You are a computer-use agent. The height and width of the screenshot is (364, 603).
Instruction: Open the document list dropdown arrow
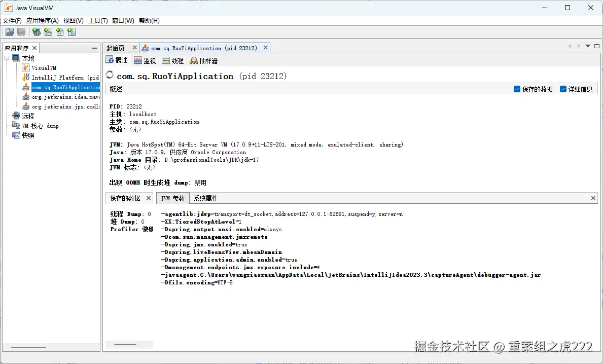(x=588, y=46)
